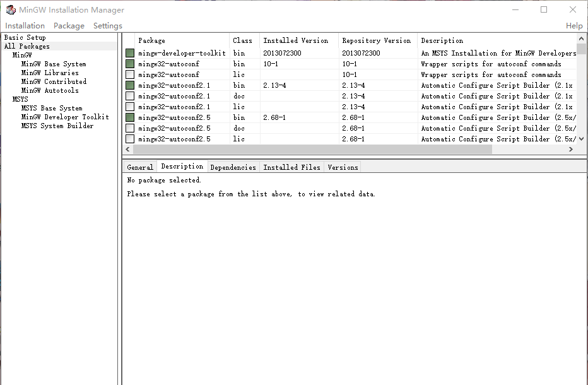Click installed version 2013072300 cell
The image size is (588, 385).
(282, 53)
